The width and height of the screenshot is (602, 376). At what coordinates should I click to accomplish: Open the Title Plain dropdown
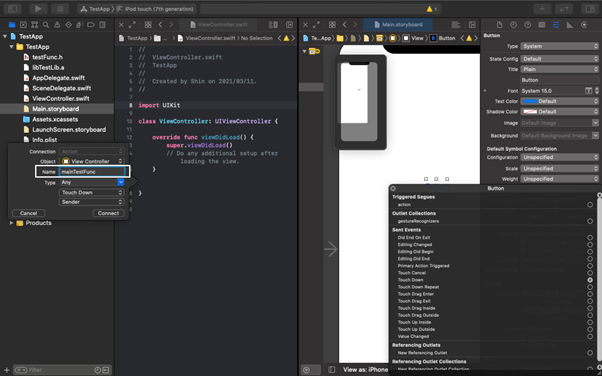point(559,69)
